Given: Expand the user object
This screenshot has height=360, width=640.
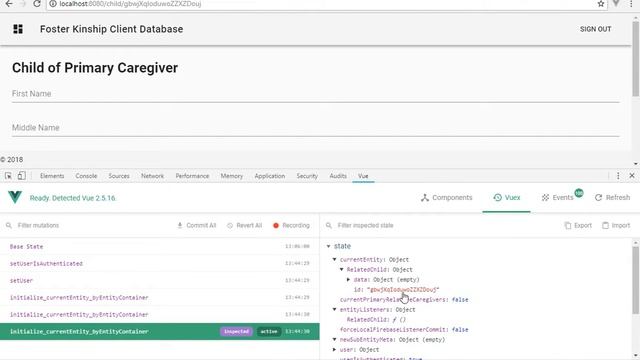Looking at the screenshot, I should [334, 350].
